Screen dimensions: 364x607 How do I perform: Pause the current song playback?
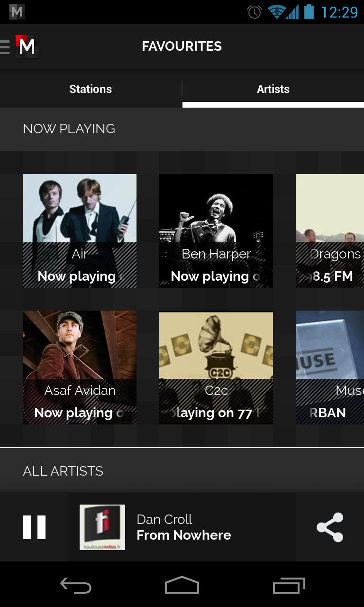pos(34,527)
